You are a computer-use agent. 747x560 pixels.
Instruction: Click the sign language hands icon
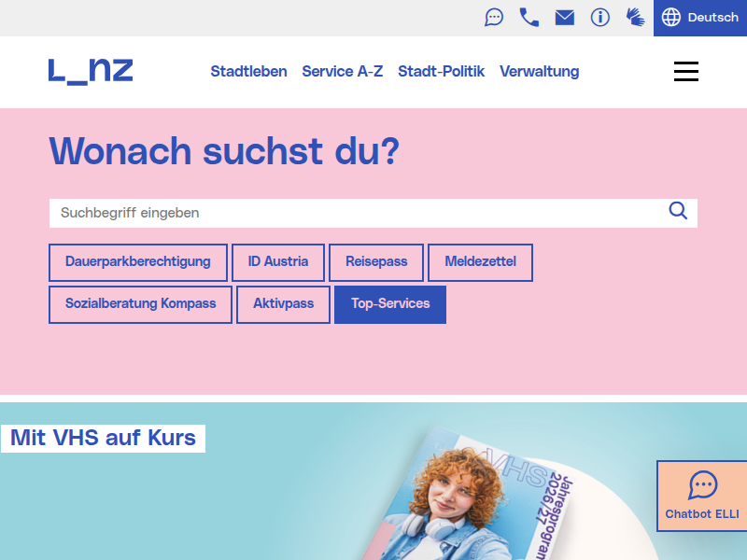click(x=635, y=18)
